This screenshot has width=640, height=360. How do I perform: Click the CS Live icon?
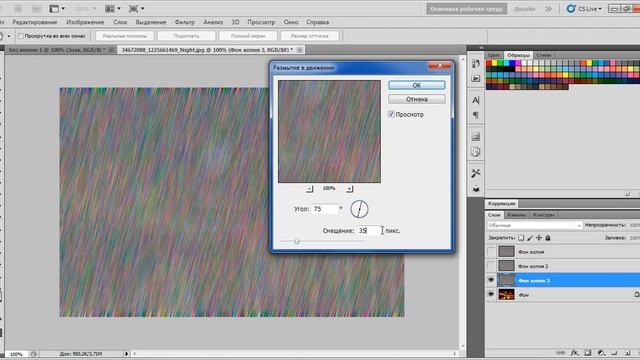coord(571,9)
